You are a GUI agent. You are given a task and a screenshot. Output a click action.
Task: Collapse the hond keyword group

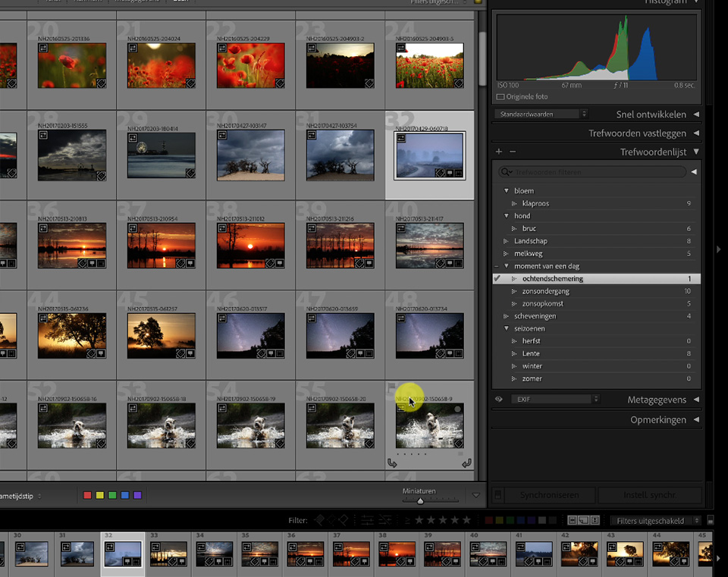(507, 216)
